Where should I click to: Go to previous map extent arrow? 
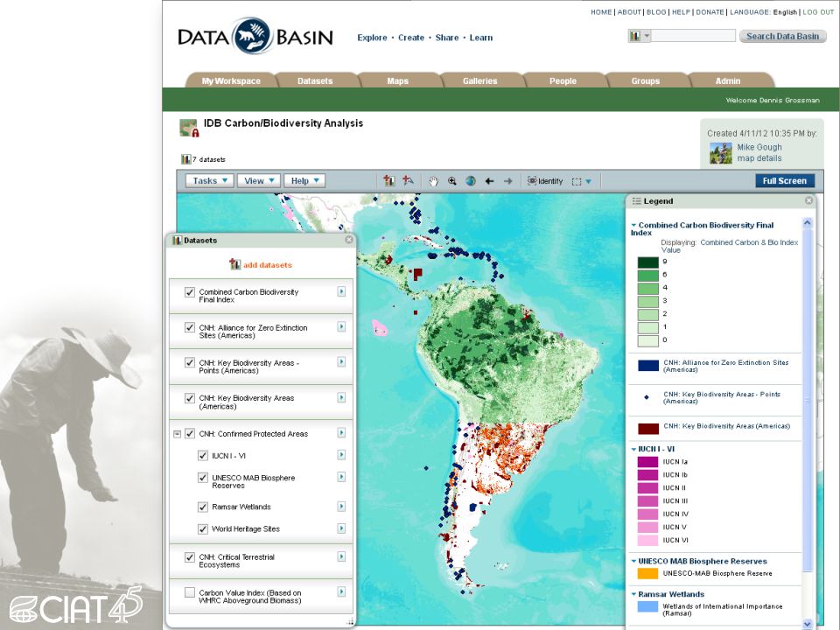(x=489, y=181)
